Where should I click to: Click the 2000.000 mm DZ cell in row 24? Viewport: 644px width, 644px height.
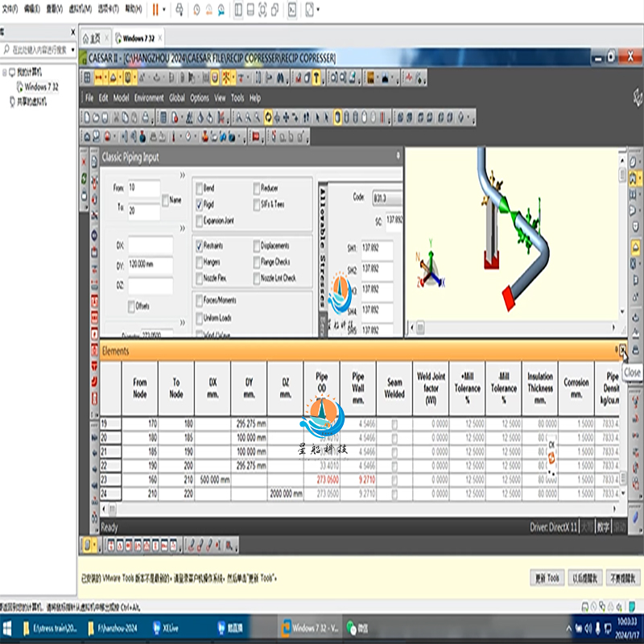pos(286,493)
